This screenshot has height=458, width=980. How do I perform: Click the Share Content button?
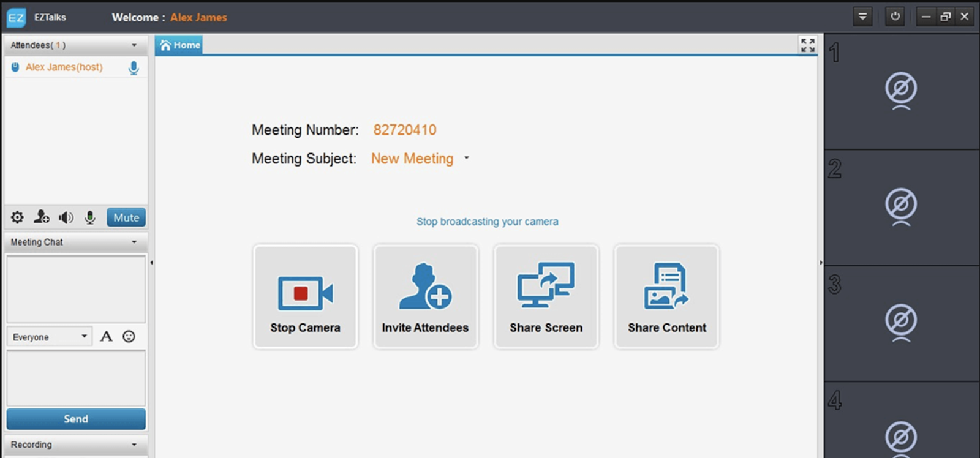pyautogui.click(x=667, y=296)
